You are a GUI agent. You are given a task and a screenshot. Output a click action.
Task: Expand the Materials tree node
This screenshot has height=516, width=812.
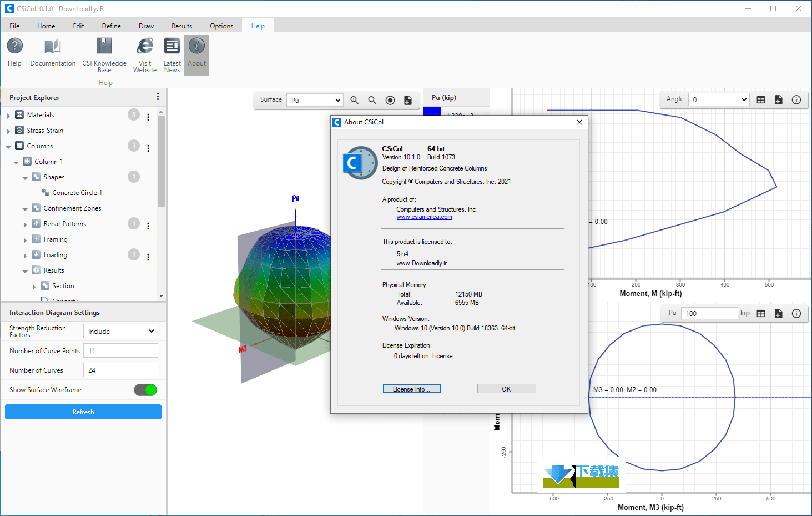8,116
